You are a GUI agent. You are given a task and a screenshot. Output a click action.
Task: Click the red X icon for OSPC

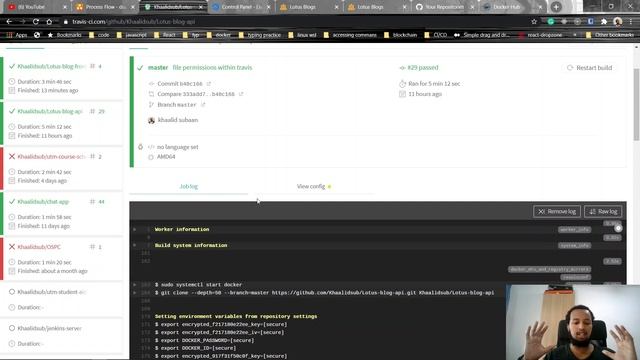[x=12, y=247]
